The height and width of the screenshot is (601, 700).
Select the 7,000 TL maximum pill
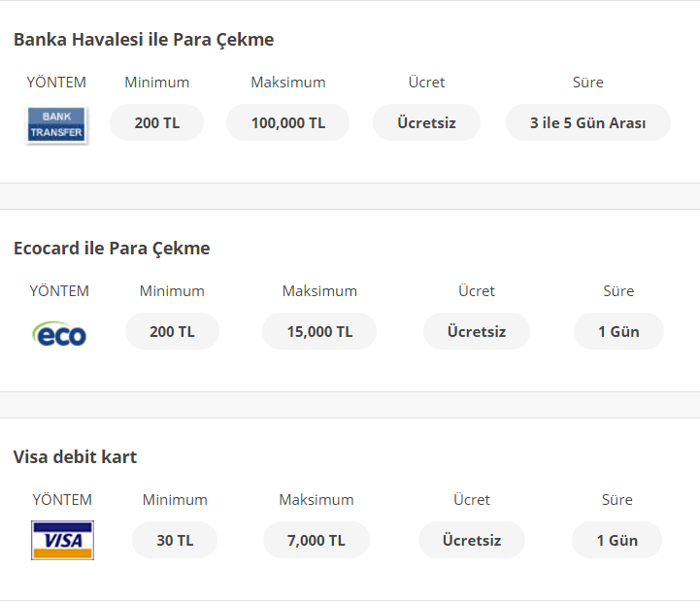tap(317, 541)
